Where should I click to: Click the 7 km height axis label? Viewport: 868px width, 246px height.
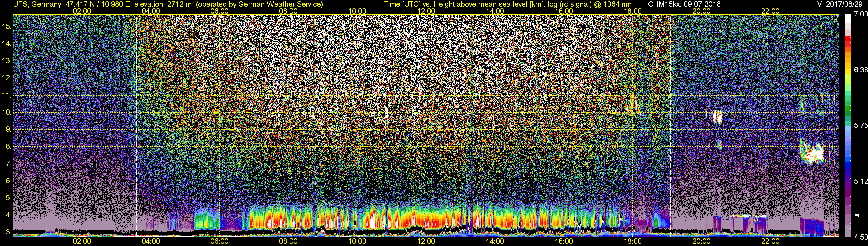click(x=8, y=164)
